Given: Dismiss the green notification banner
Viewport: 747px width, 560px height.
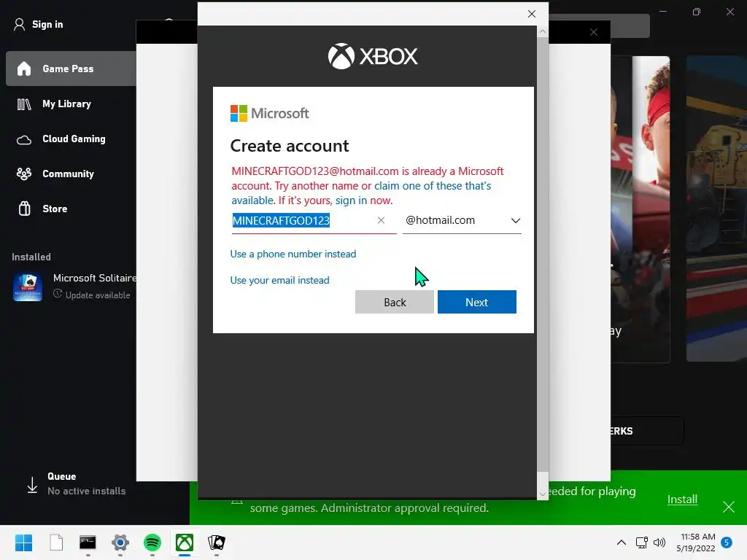Looking at the screenshot, I should point(729,506).
